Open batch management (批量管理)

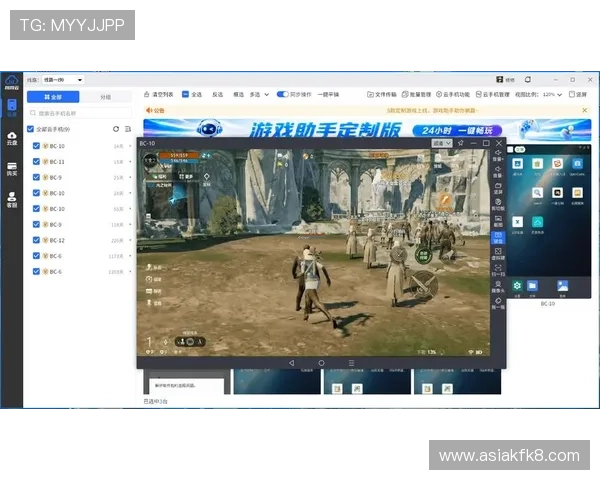pos(416,94)
